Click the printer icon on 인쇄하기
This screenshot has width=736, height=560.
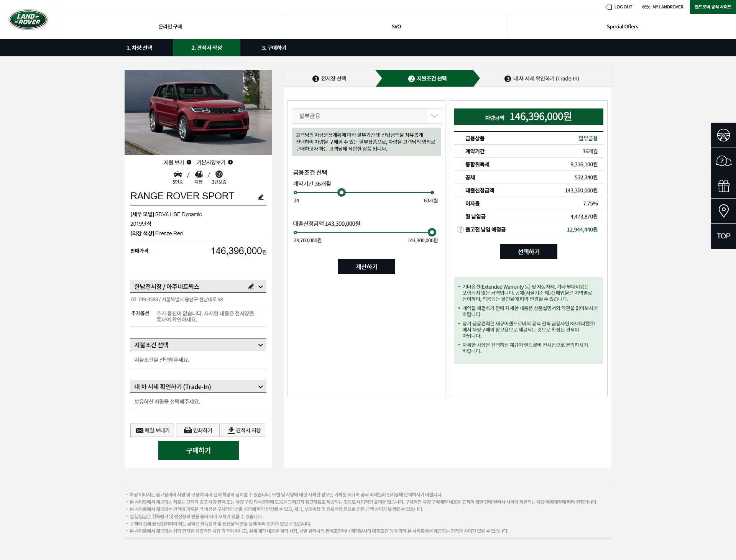[188, 430]
